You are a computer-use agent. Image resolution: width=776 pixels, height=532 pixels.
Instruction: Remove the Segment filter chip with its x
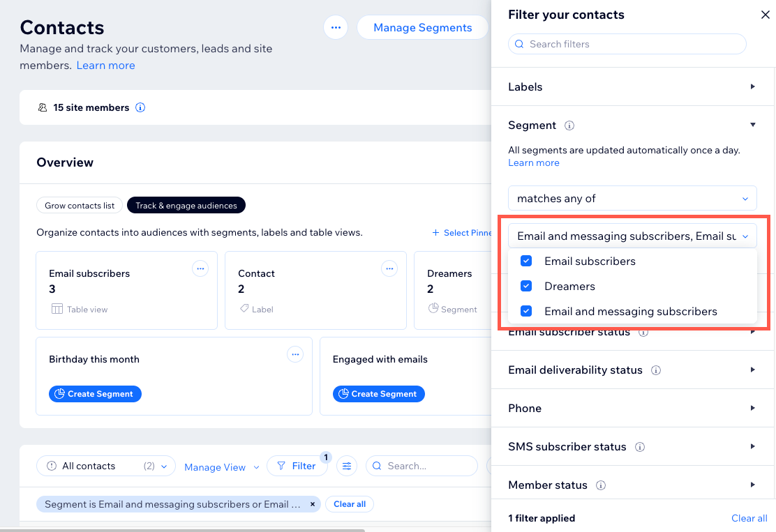pos(312,503)
